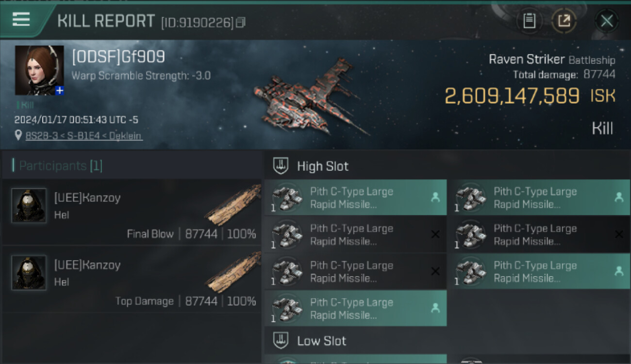
Task: Click X mark on second-row left launcher
Action: point(435,234)
